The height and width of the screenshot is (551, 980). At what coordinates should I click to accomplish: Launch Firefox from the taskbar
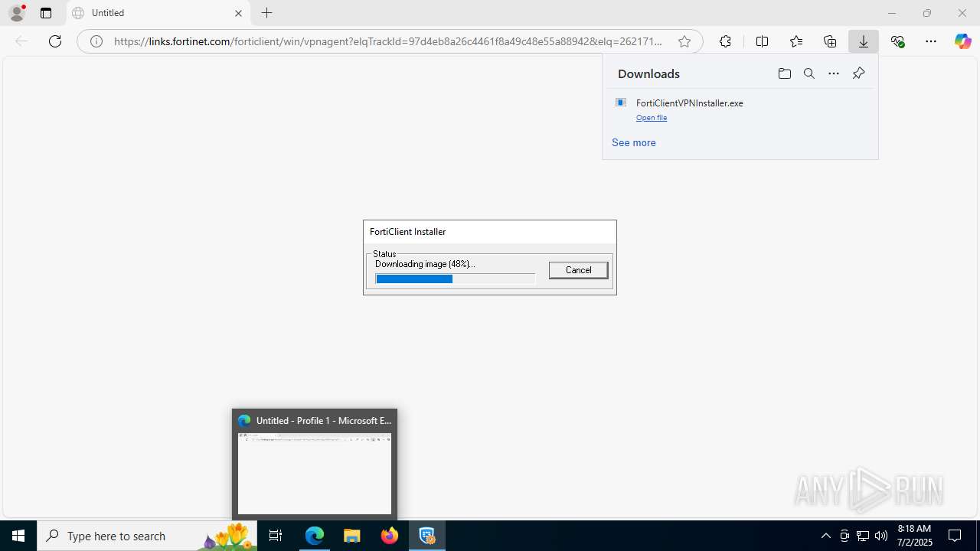click(390, 536)
